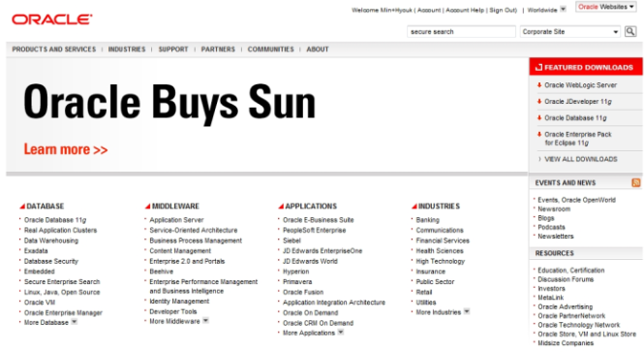Image resolution: width=644 pixels, height=352 pixels.
Task: Open the Newsroom link
Action: (554, 208)
